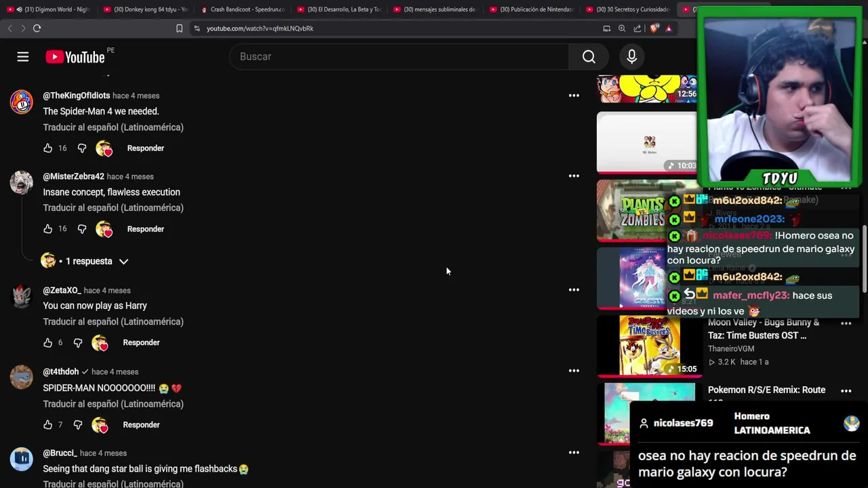868x488 pixels.
Task: Go to YouTube home via logo
Action: tap(75, 57)
